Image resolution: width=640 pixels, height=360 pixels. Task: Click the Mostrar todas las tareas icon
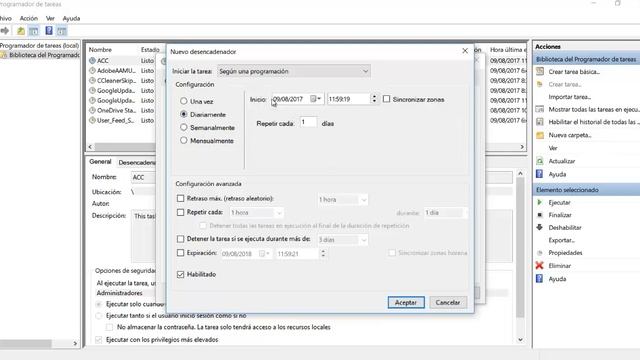[x=540, y=109]
